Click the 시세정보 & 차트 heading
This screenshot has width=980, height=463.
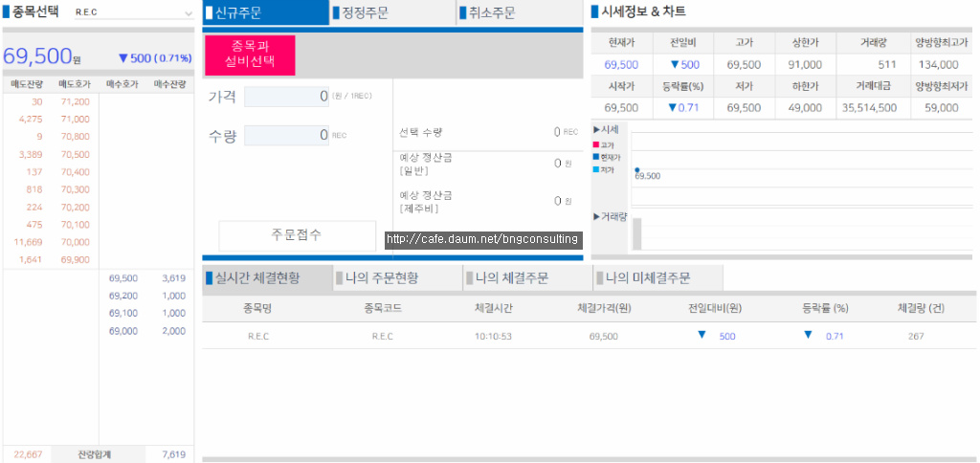click(642, 11)
